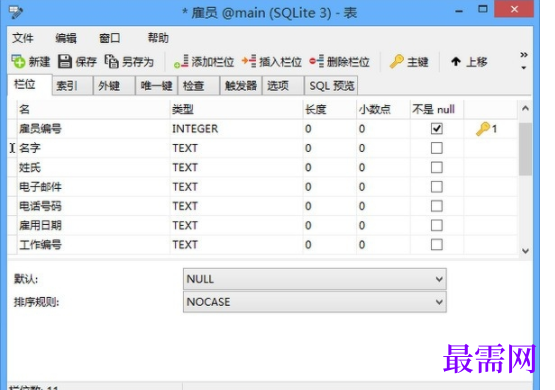Open the 排序规则 NOCASE dropdown
555x390 pixels.
click(x=315, y=302)
